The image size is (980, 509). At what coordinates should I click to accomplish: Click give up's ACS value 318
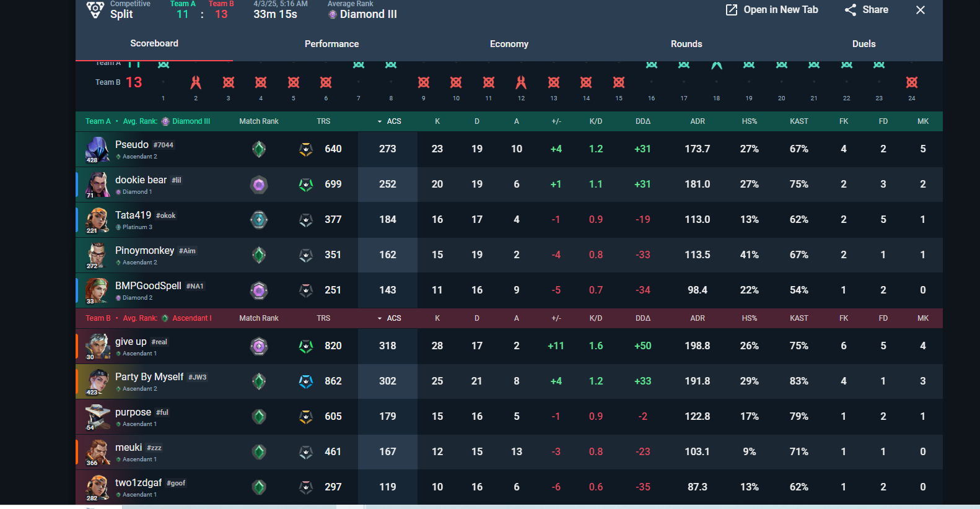tap(388, 346)
